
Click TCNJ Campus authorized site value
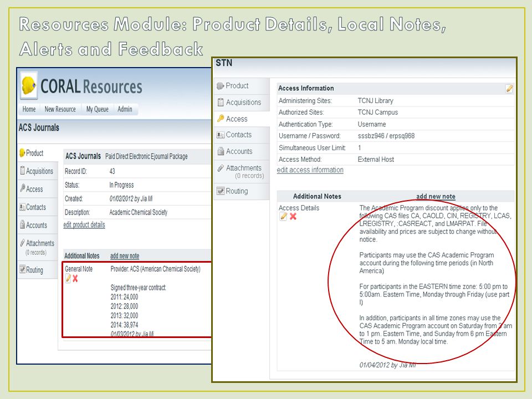pos(377,112)
